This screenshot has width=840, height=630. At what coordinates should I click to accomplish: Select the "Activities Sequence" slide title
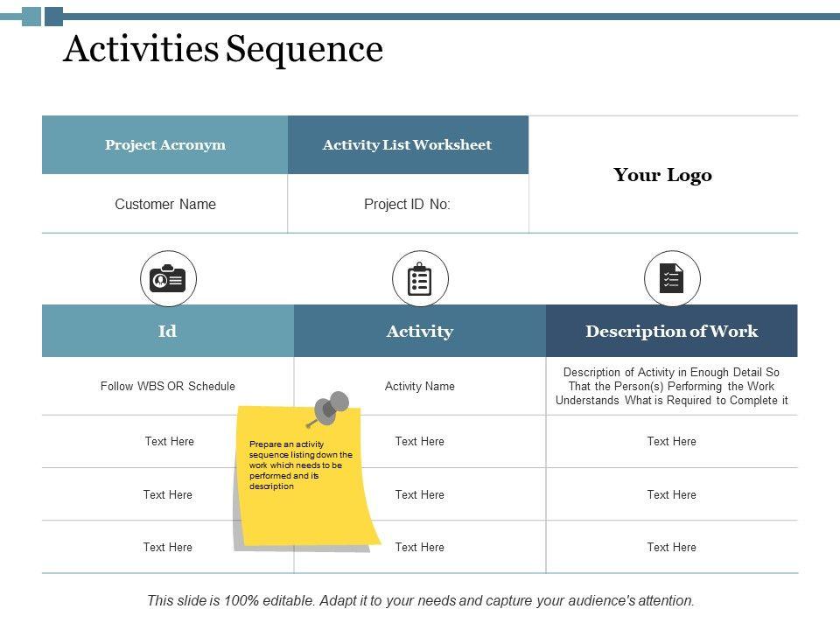[223, 50]
